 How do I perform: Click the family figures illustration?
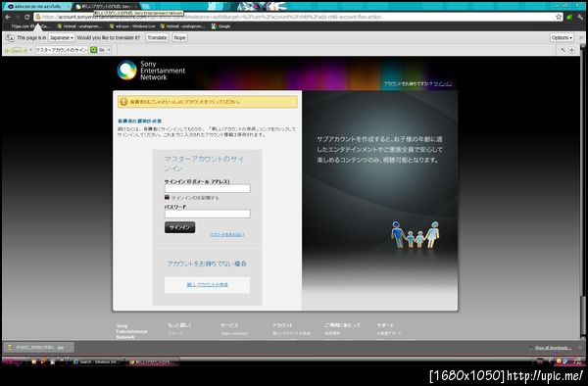pyautogui.click(x=416, y=234)
